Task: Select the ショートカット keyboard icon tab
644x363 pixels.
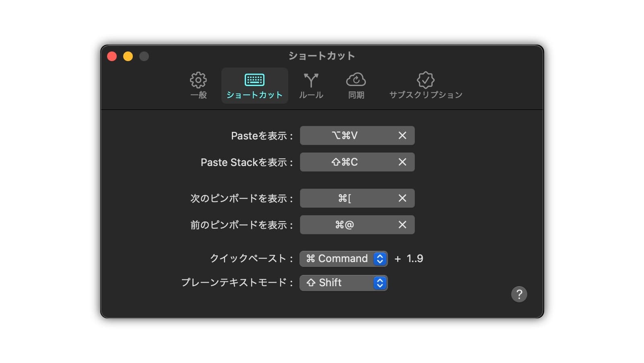Action: click(254, 85)
